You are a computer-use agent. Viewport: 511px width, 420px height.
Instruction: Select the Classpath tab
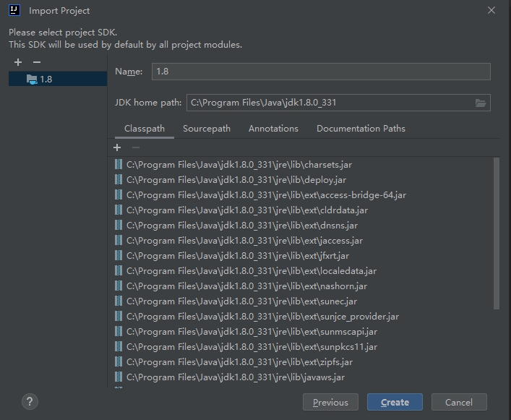point(144,129)
